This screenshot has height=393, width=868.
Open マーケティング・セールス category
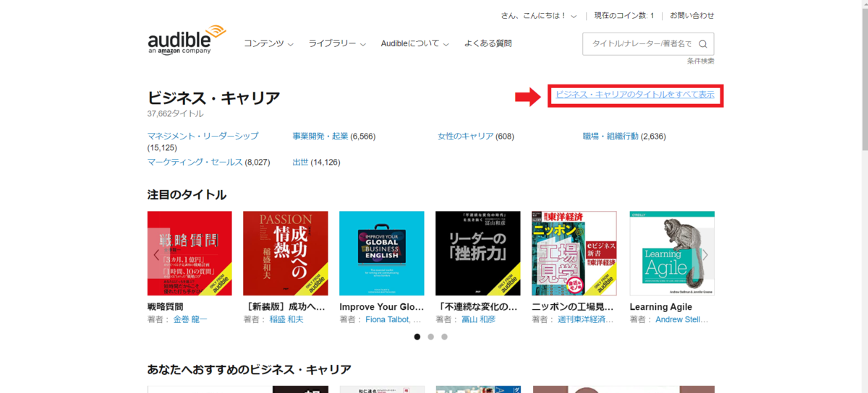195,162
